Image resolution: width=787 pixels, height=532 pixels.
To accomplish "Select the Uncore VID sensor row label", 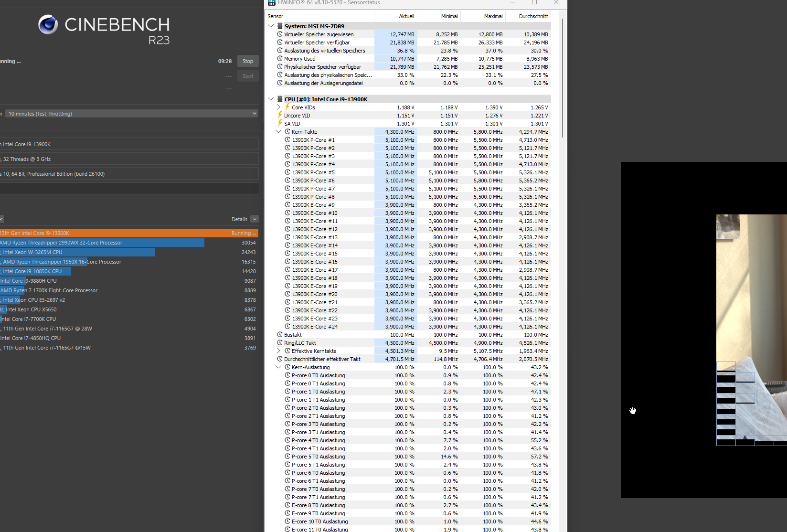I will tap(297, 116).
